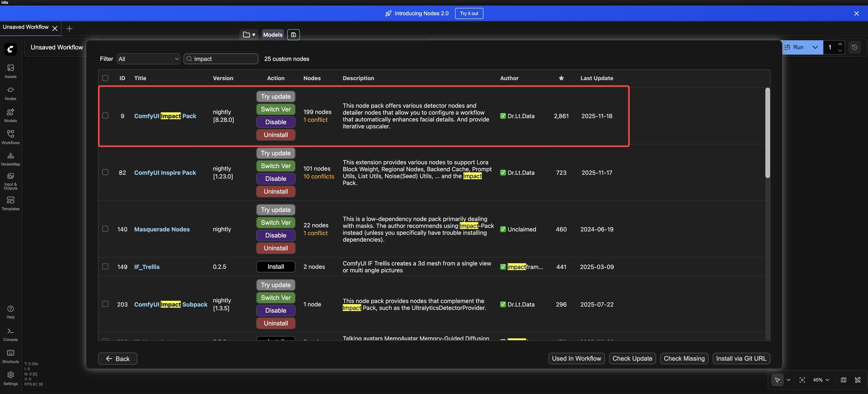
Task: Tick the Masquerade Nodes checkbox
Action: click(x=105, y=229)
